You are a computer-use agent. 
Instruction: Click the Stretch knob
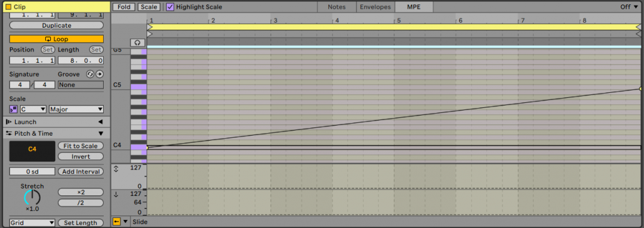33,198
